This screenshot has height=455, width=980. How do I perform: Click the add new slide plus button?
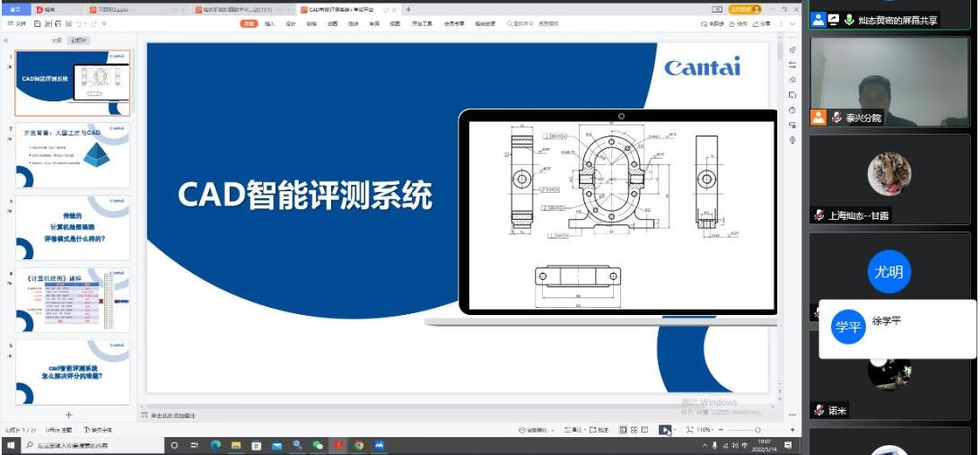[x=69, y=415]
